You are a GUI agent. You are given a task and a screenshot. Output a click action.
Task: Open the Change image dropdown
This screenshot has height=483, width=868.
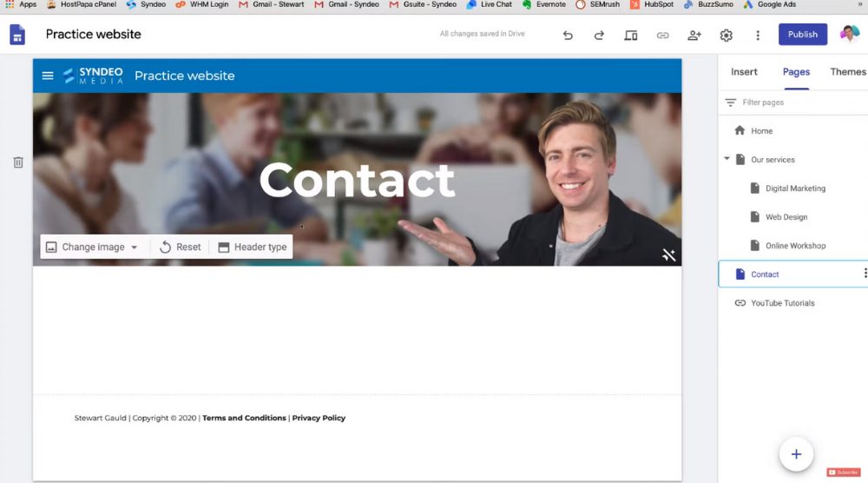pos(92,247)
